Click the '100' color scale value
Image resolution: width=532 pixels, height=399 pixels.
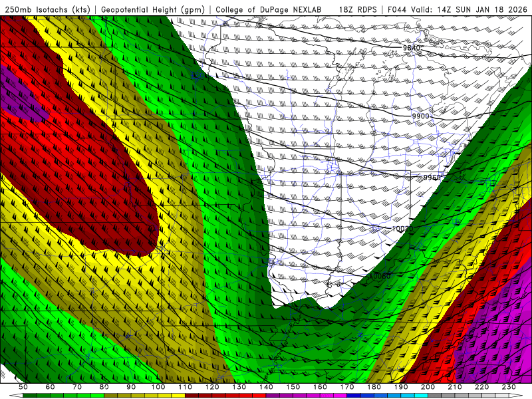click(x=158, y=387)
